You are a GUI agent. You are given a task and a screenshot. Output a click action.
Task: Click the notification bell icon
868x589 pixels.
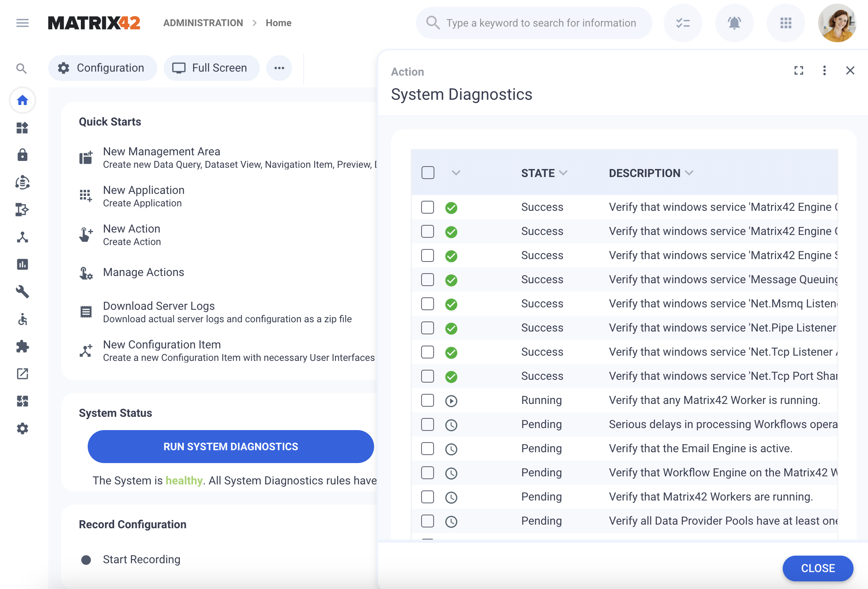(x=734, y=23)
